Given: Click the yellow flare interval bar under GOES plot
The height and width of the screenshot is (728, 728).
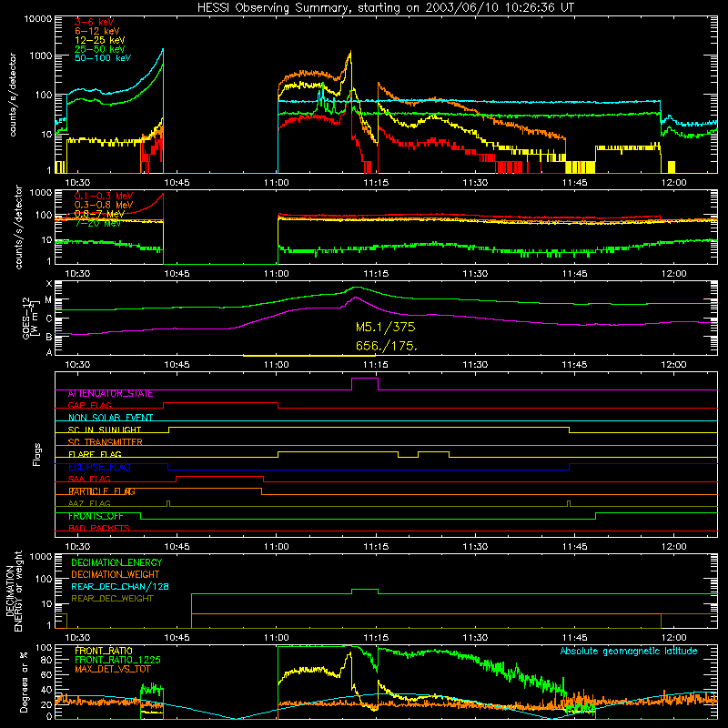Looking at the screenshot, I should pos(308,356).
